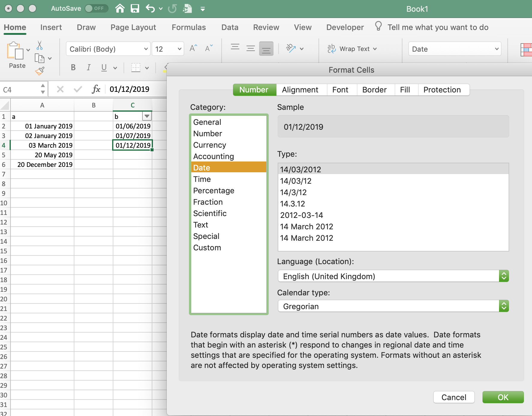Cancel the formula bar entry (X icon)
The width and height of the screenshot is (532, 416).
(x=60, y=89)
